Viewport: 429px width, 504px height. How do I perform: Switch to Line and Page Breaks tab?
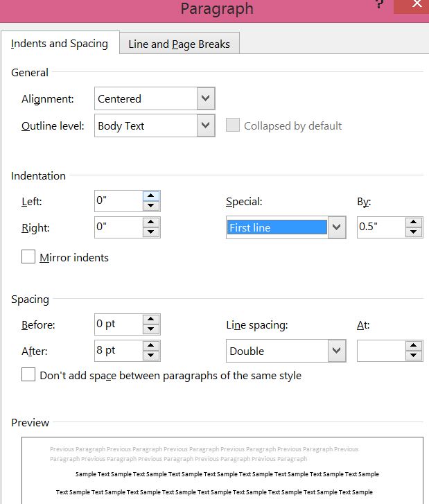click(179, 44)
